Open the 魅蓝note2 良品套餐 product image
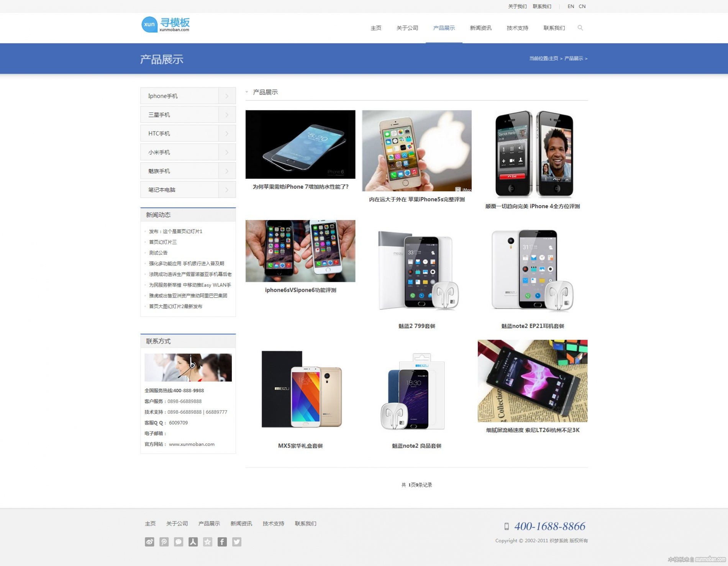Image resolution: width=728 pixels, height=566 pixels. 416,389
